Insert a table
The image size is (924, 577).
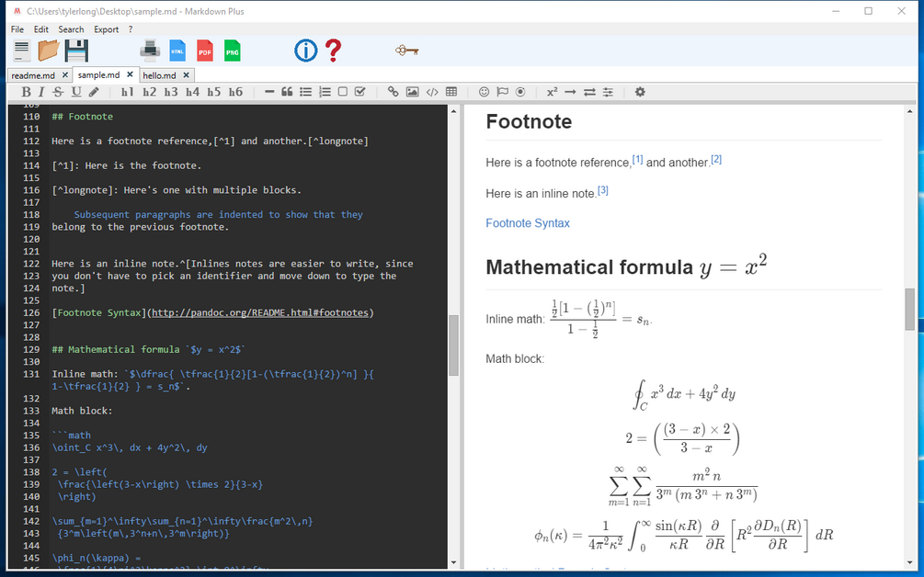[451, 92]
